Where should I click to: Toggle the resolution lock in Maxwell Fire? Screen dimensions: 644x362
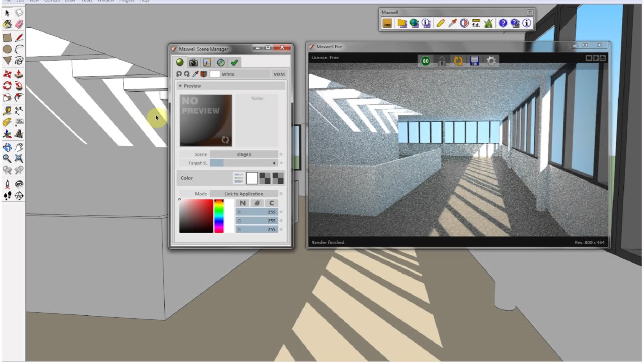click(x=442, y=61)
